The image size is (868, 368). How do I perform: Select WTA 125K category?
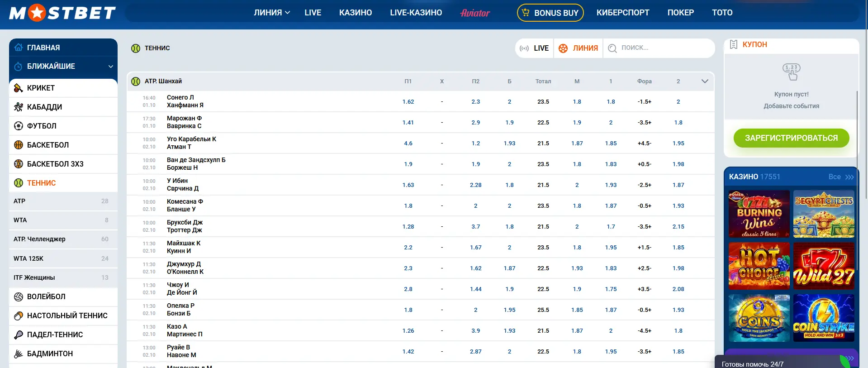click(x=63, y=259)
